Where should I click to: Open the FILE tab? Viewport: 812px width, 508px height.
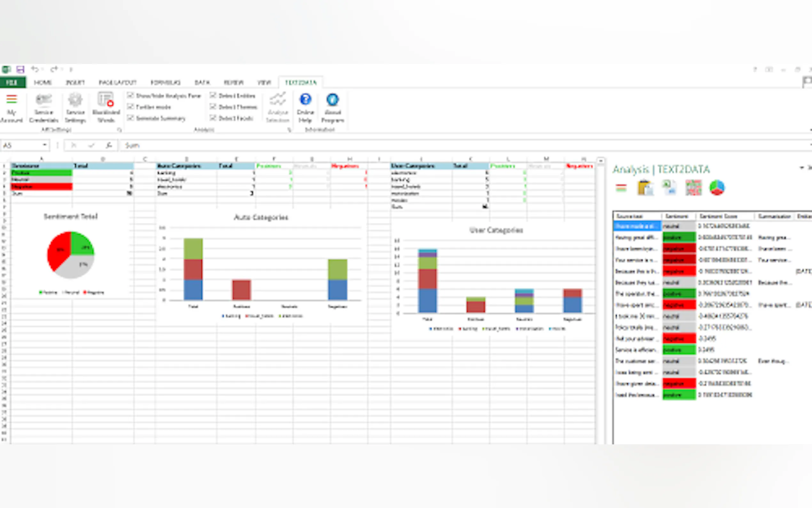pos(12,82)
